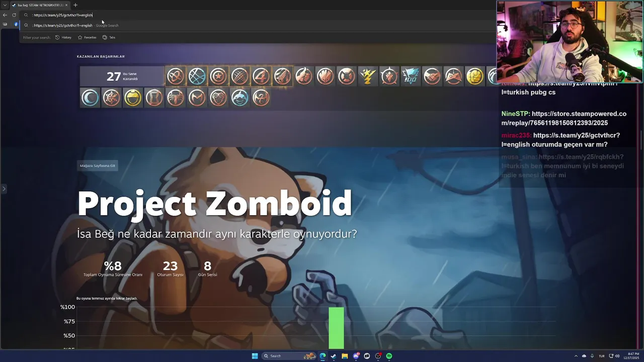644x362 pixels.
Task: Filter search by History
Action: tap(63, 37)
